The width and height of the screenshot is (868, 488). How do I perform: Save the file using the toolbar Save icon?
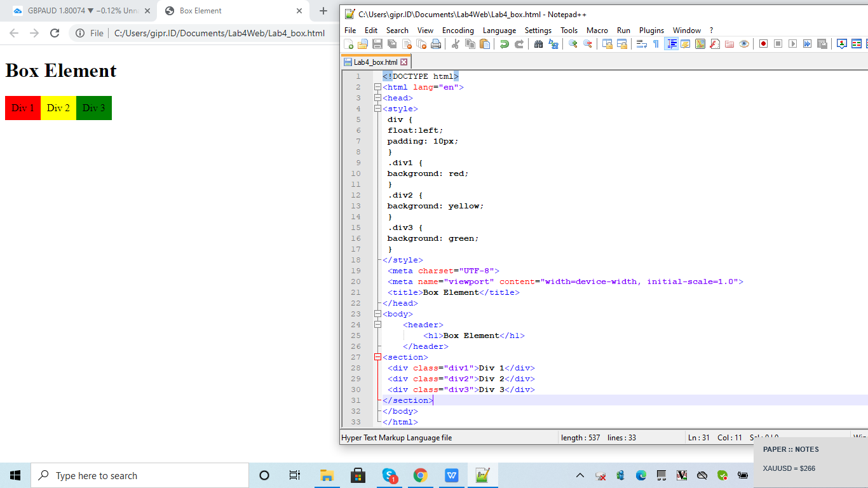click(x=377, y=43)
